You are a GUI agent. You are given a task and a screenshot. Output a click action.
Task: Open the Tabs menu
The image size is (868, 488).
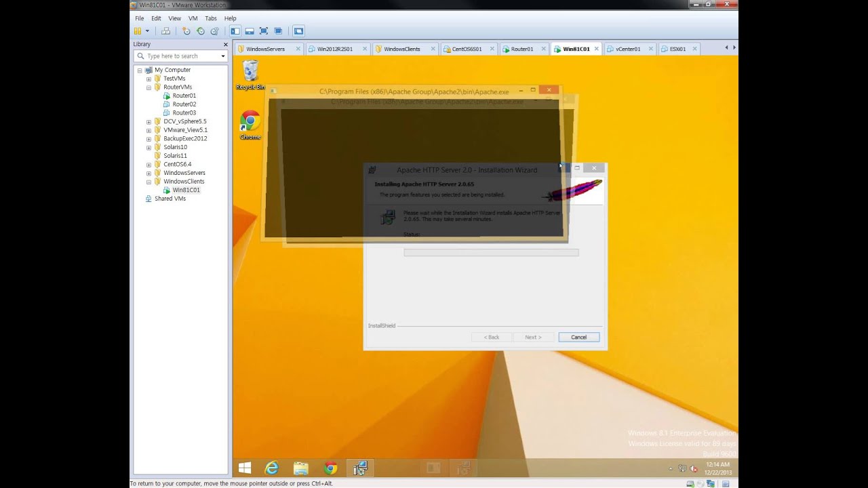click(x=211, y=18)
